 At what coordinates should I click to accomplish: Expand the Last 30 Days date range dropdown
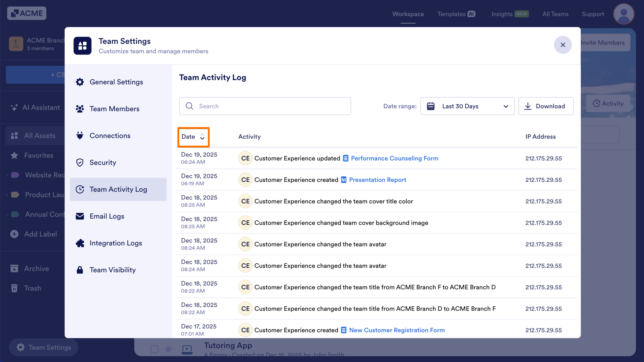(x=467, y=106)
